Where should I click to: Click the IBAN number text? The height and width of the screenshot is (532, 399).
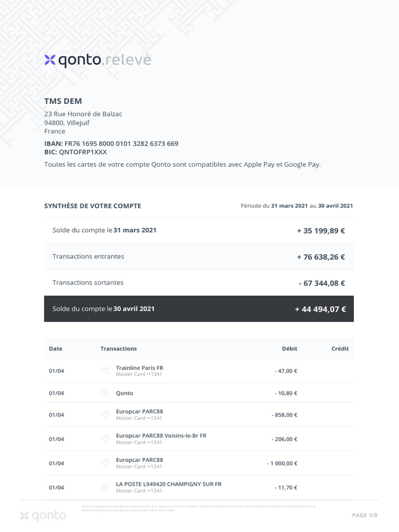pos(121,143)
